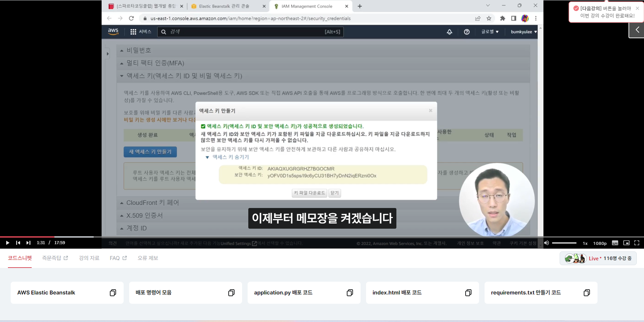Viewport: 644px width, 322px height.
Task: Open the AWS help icon
Action: pyautogui.click(x=467, y=32)
